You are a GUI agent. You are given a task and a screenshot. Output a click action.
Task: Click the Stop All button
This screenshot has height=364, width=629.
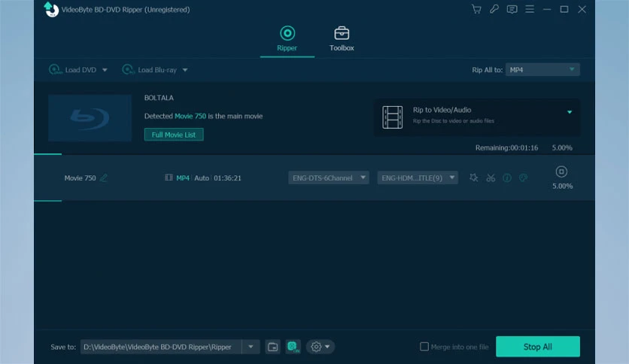pos(537,347)
